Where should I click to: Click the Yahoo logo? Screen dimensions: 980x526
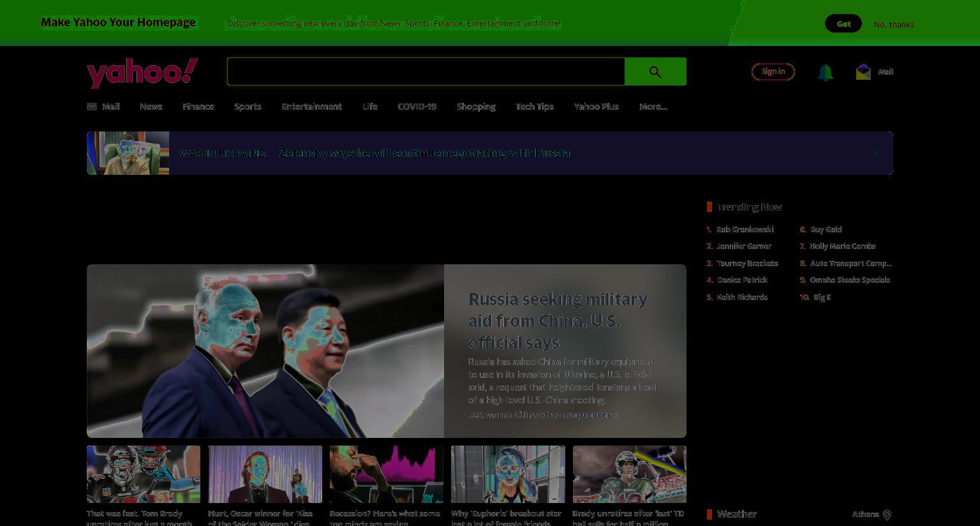click(x=142, y=72)
